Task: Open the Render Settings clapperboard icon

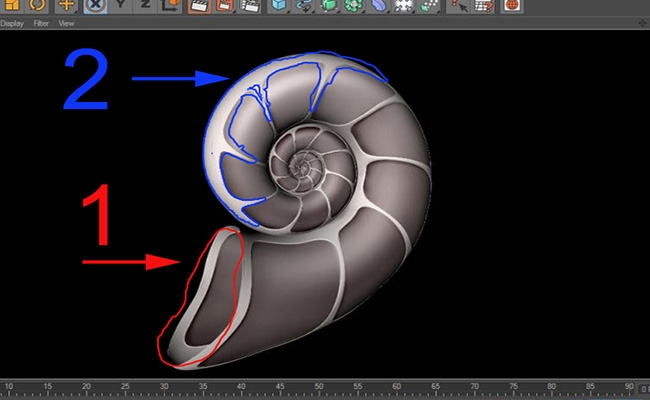Action: coord(250,6)
